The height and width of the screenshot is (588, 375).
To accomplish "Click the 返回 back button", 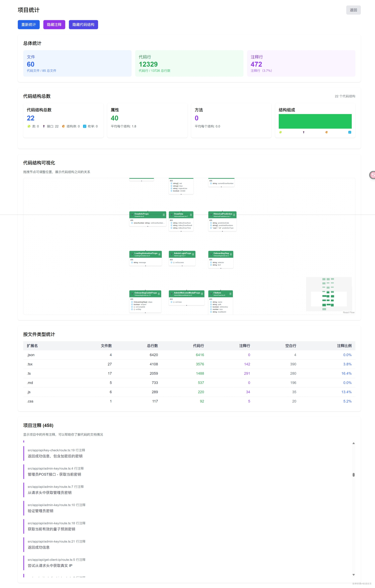I will tap(353, 10).
